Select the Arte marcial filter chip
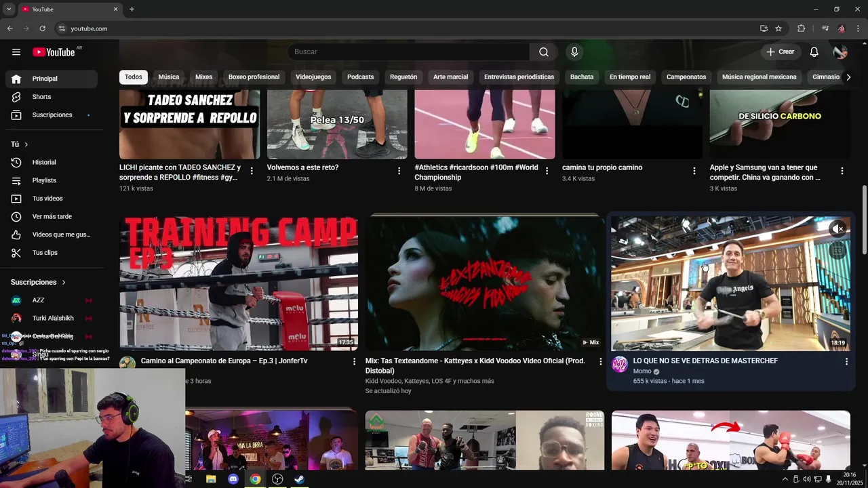The height and width of the screenshot is (488, 868). click(x=451, y=77)
